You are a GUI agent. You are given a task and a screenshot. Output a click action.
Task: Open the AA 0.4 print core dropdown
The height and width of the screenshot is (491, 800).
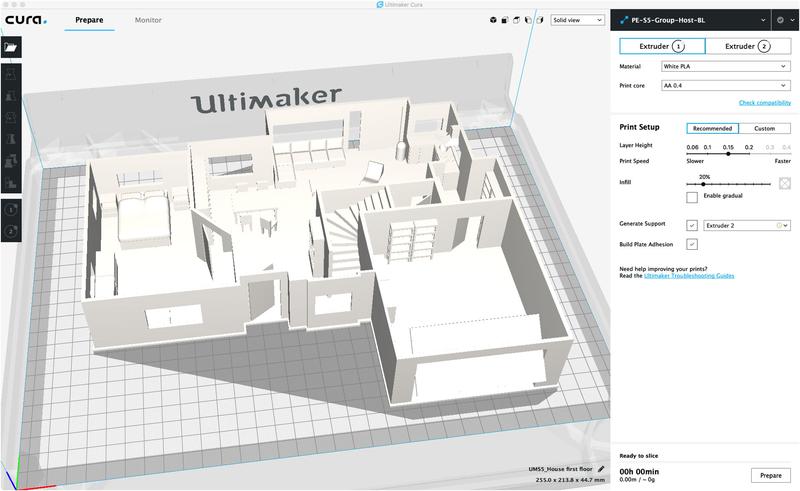725,85
